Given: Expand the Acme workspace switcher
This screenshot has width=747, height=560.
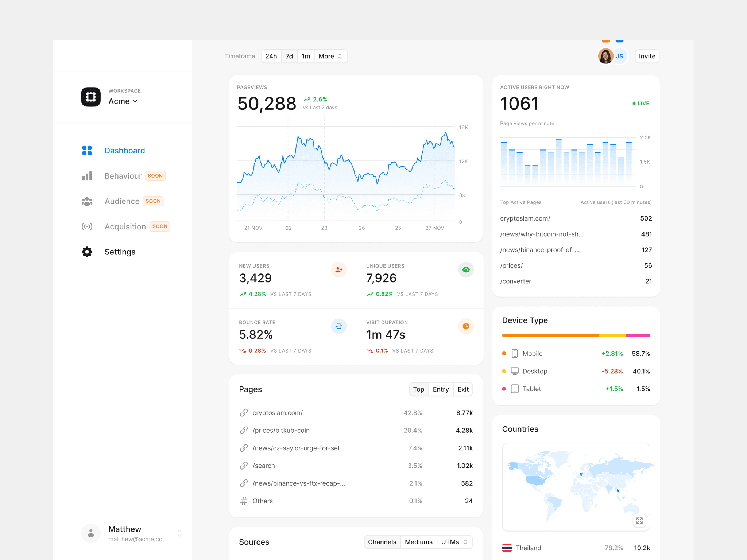Looking at the screenshot, I should (x=123, y=101).
